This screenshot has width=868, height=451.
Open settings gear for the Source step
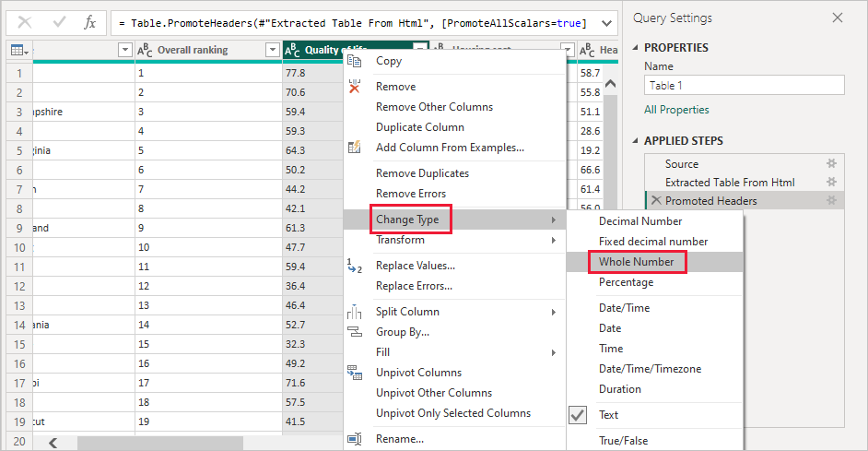pyautogui.click(x=831, y=163)
